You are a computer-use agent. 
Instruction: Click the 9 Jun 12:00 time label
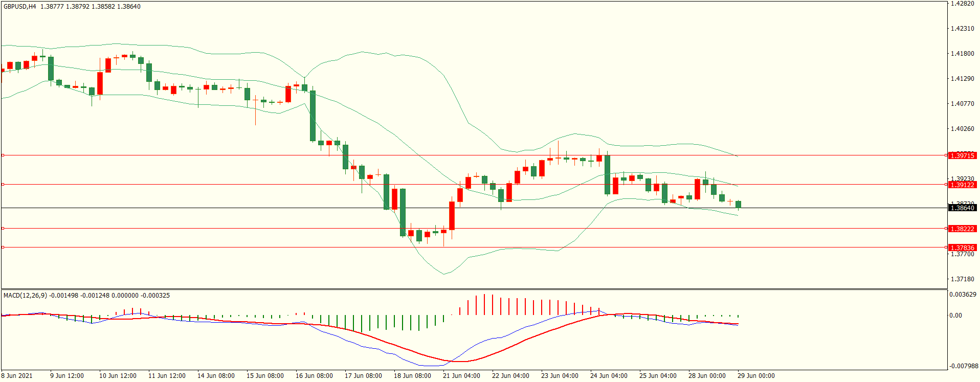tap(67, 376)
